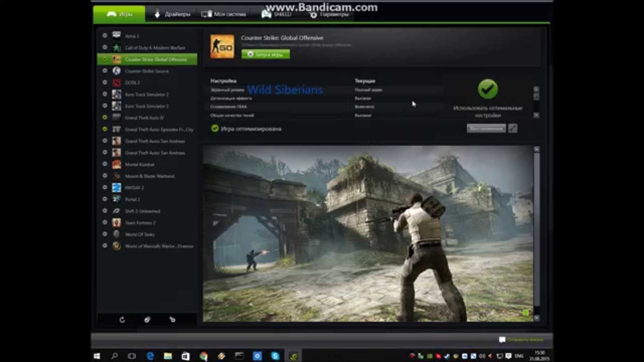Click the Общее качество теней setting row
Image resolution: width=644 pixels, height=362 pixels.
[326, 116]
